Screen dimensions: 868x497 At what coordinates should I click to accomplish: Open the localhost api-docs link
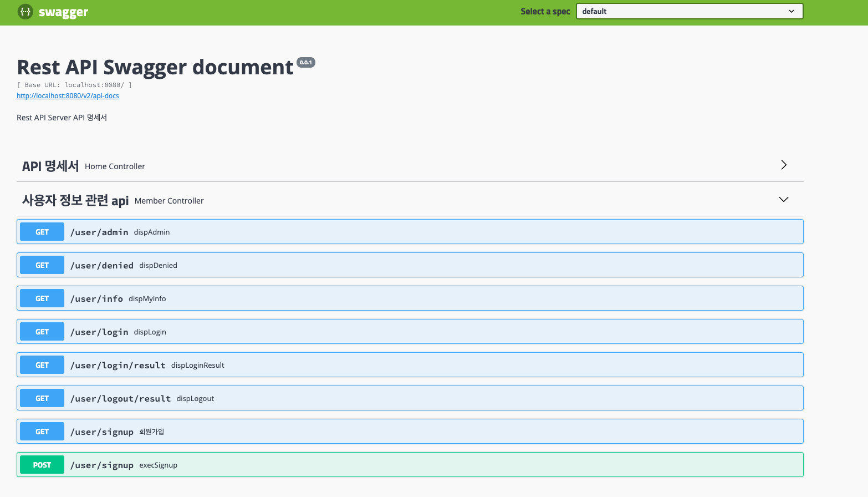(x=68, y=96)
